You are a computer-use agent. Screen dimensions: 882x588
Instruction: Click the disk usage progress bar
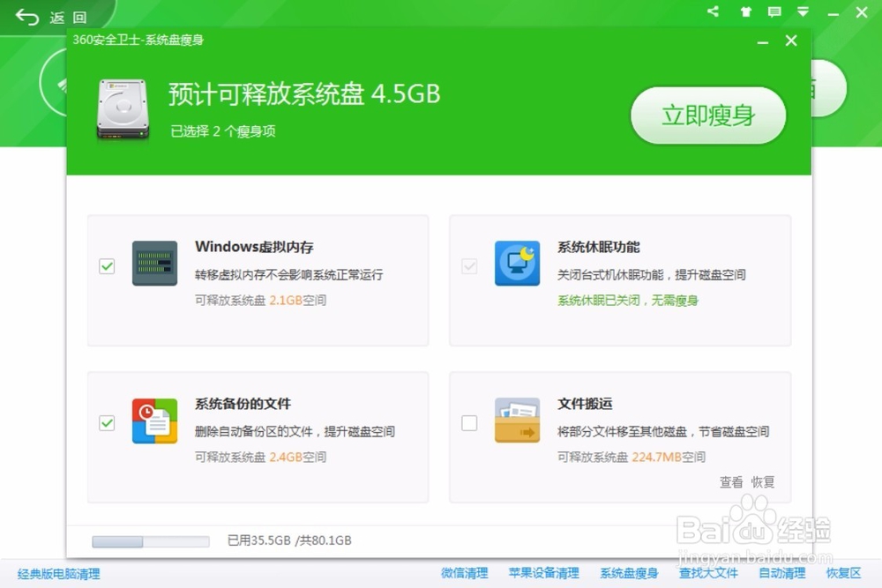click(x=150, y=542)
